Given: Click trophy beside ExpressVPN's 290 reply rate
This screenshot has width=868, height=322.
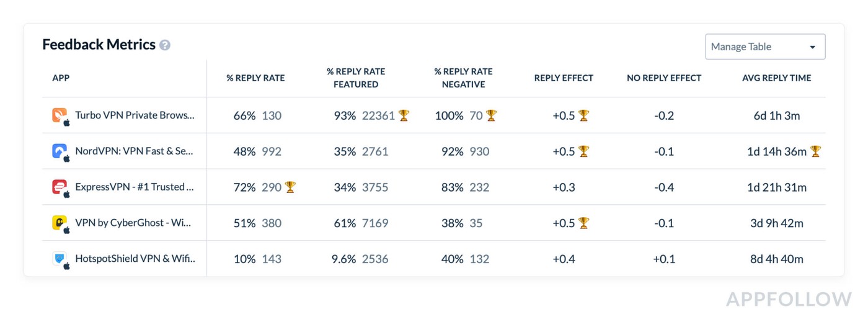Looking at the screenshot, I should [290, 187].
